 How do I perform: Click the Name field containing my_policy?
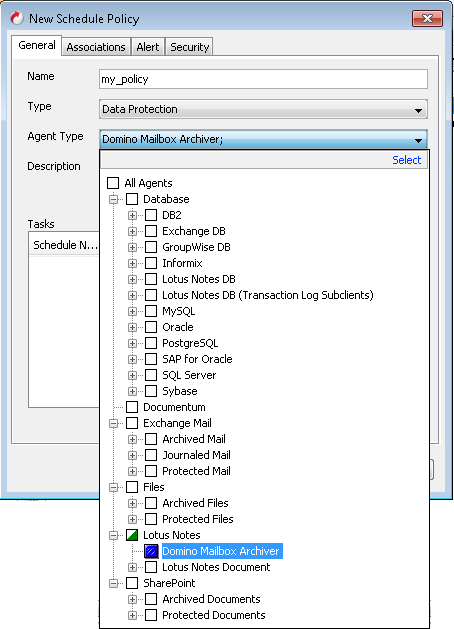coord(263,79)
